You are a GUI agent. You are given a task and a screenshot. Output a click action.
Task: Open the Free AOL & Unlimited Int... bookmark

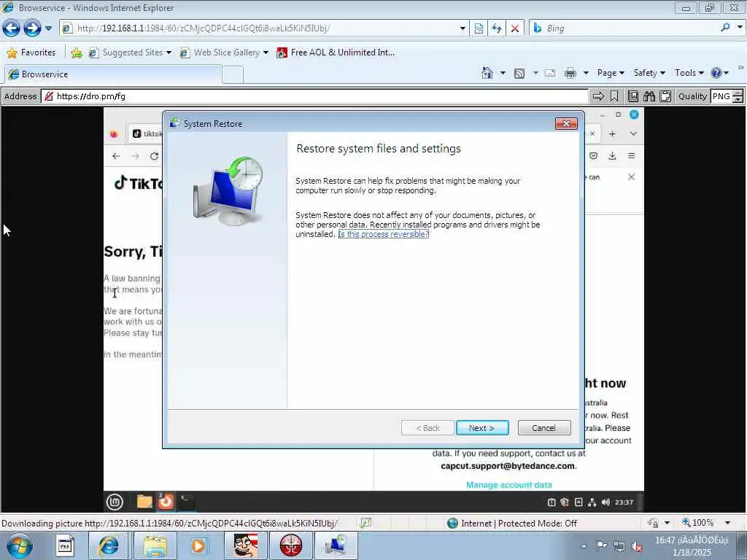336,52
